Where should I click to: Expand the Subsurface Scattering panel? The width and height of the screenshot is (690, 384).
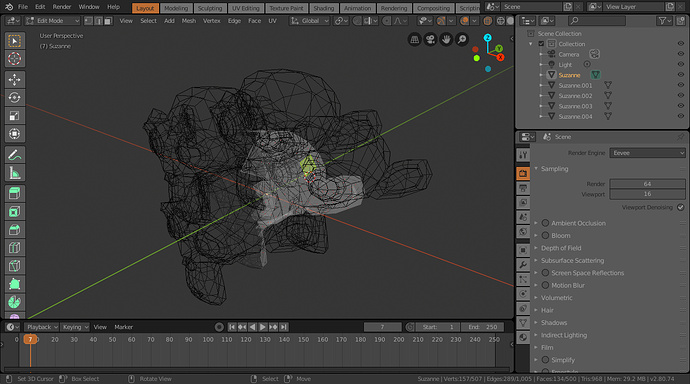(573, 260)
